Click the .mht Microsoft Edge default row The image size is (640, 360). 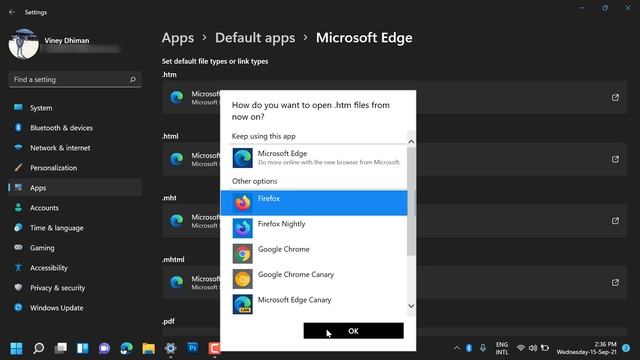[x=394, y=221]
